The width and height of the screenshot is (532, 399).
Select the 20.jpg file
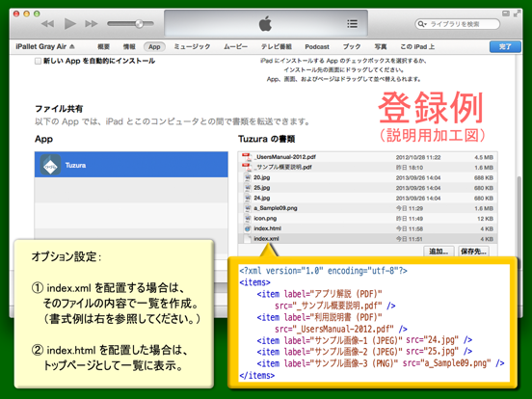coord(368,177)
